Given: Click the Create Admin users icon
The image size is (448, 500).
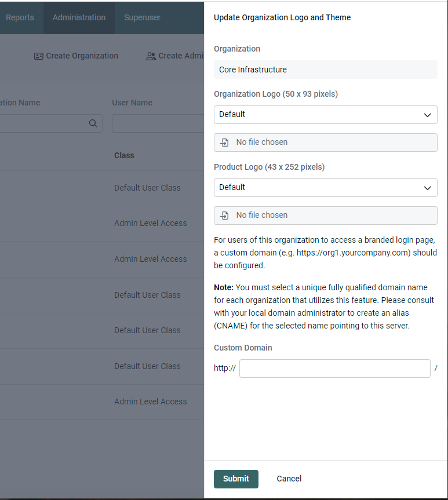Looking at the screenshot, I should pos(151,56).
